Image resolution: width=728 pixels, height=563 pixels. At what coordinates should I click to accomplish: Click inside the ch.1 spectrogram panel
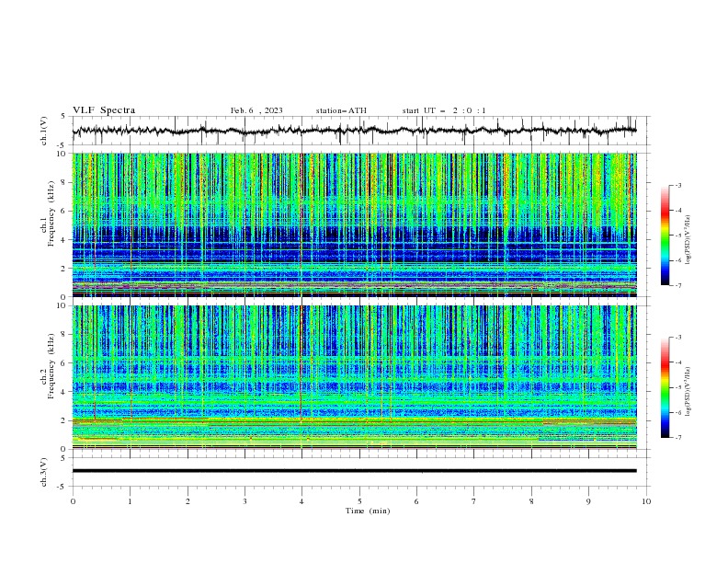coord(354,224)
